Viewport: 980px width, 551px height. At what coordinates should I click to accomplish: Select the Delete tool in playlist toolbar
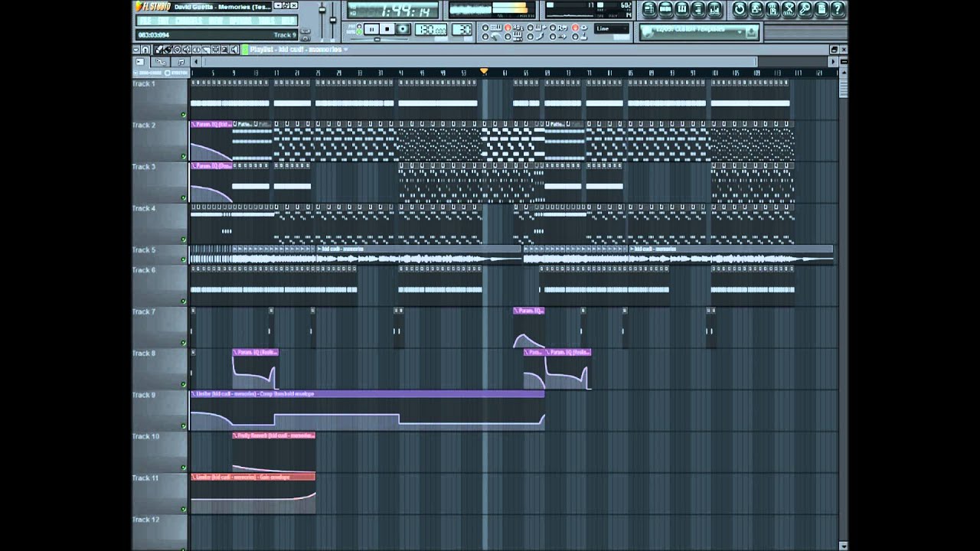177,50
